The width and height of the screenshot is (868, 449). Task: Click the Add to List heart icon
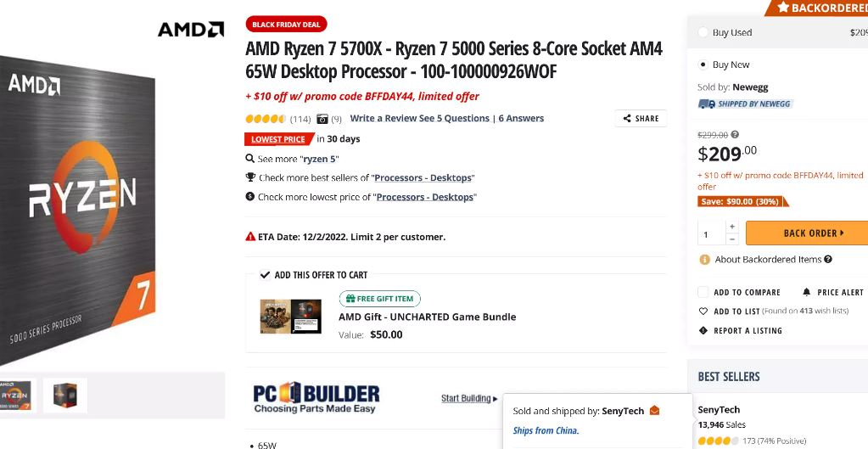click(x=703, y=311)
